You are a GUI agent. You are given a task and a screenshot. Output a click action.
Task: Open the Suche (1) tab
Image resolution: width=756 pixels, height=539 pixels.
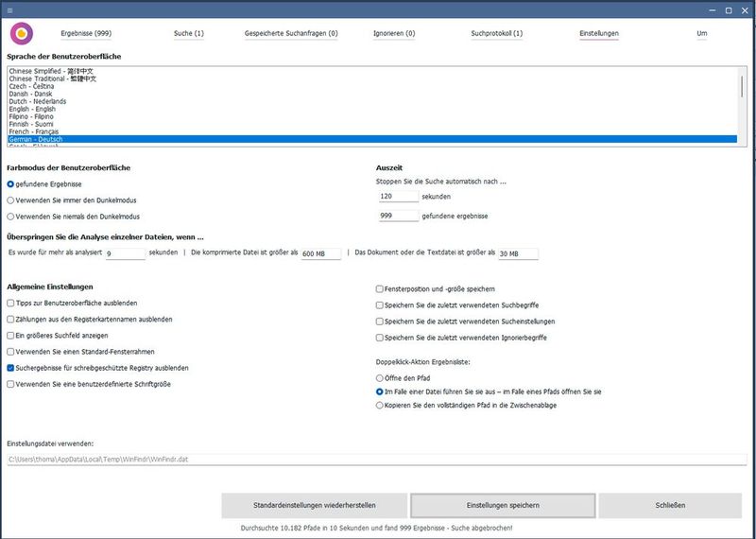pos(189,34)
